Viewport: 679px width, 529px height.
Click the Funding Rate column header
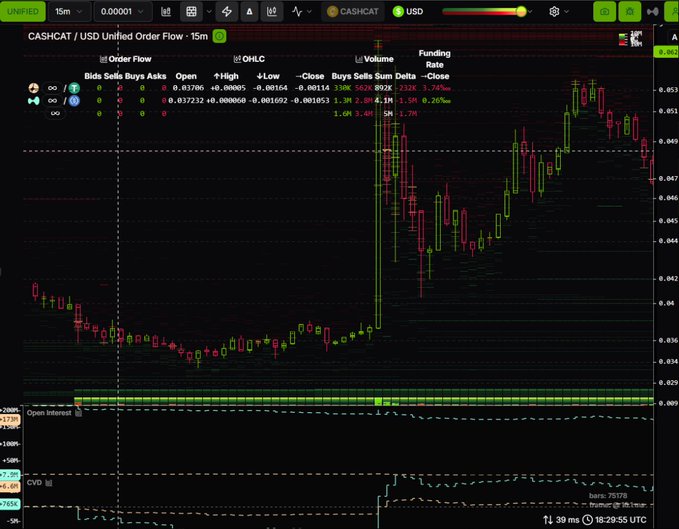pyautogui.click(x=434, y=59)
